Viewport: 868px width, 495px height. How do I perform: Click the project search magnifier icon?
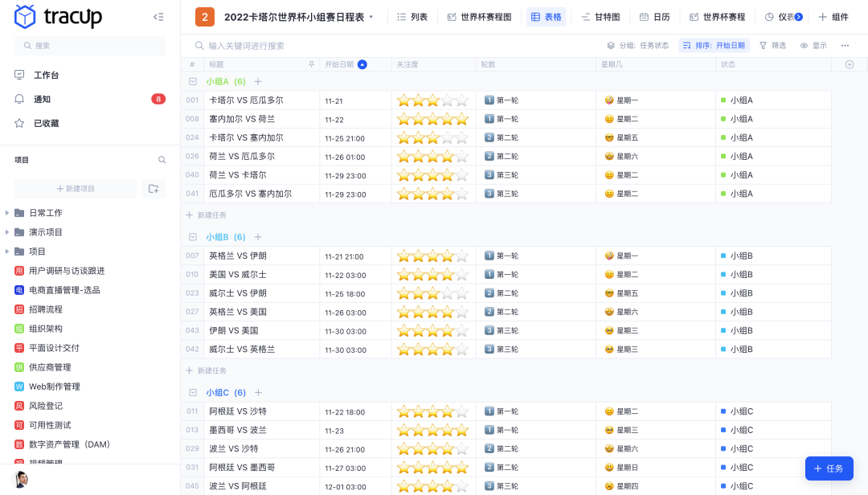pyautogui.click(x=162, y=160)
